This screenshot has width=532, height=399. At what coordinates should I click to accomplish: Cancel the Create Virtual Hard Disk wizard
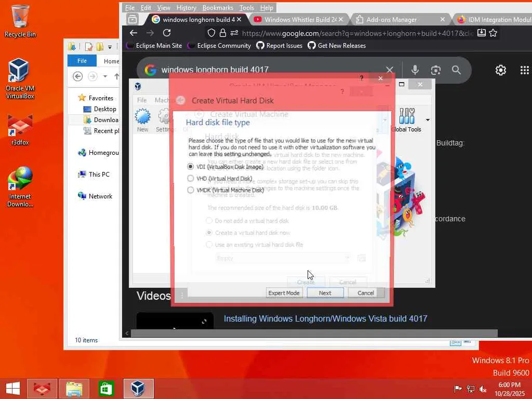[x=366, y=293]
